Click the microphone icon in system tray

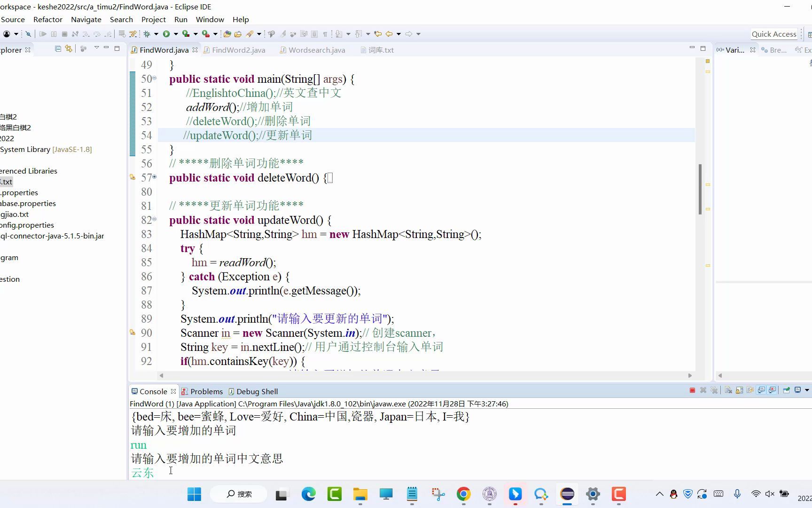coord(737,494)
